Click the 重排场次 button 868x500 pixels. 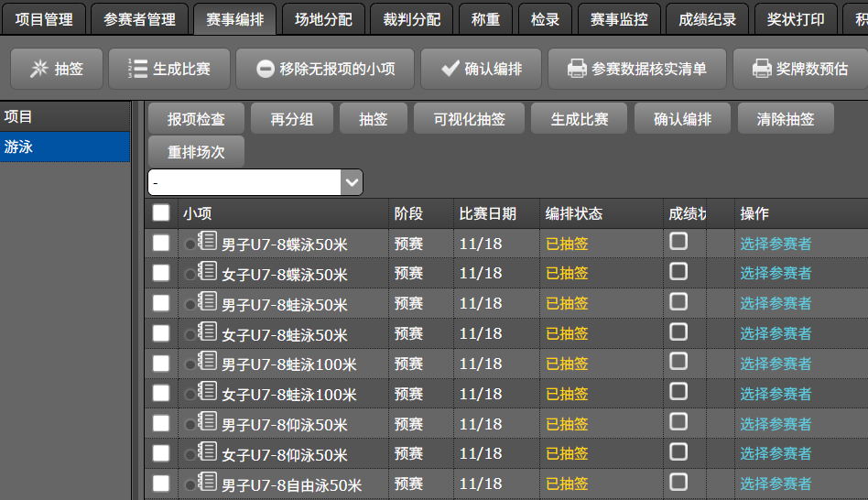click(x=196, y=152)
